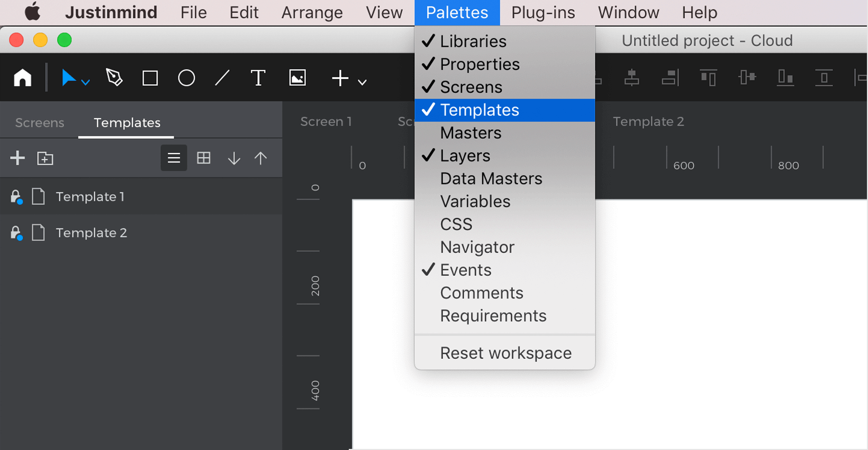
Task: Expand the add-widget dropdown chevron
Action: [362, 82]
